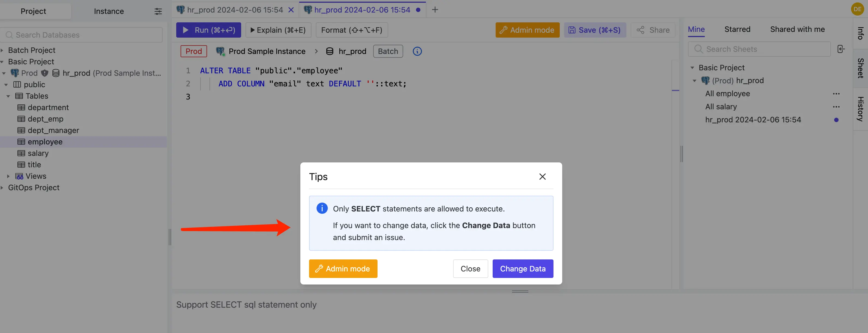Click the Share icon button

(653, 30)
